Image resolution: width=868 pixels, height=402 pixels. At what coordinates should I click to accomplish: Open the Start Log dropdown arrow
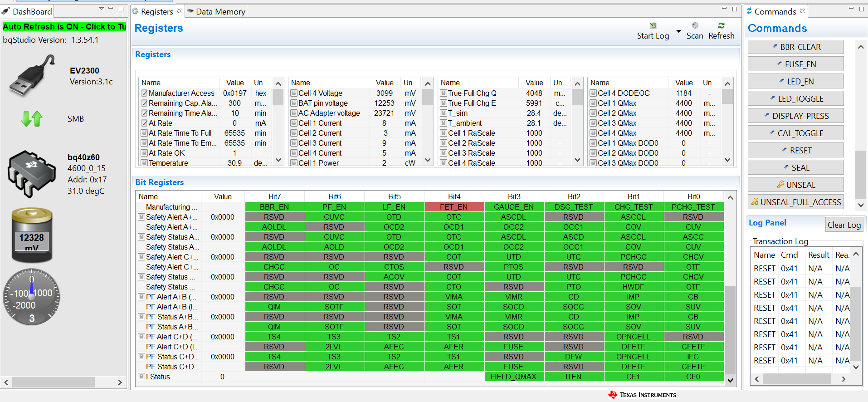(678, 31)
